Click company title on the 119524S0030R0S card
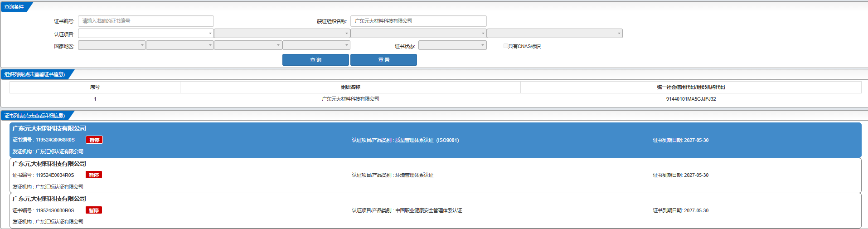Viewport: 868px width, 229px height. [49, 199]
